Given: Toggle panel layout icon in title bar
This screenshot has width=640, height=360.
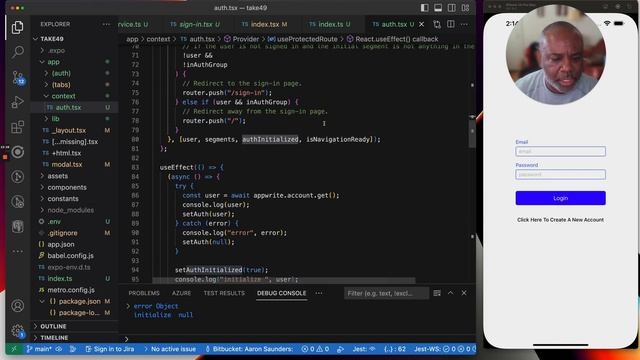Looking at the screenshot, I should [x=438, y=8].
